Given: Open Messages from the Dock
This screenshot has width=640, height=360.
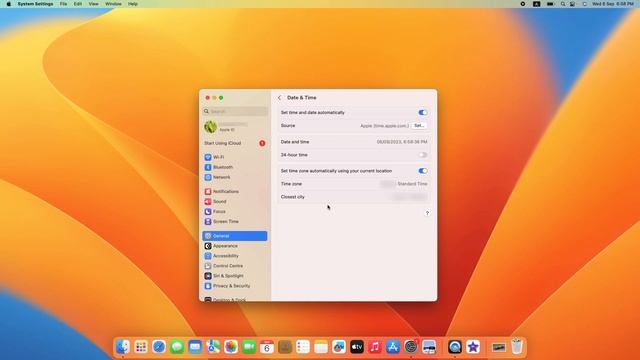Looking at the screenshot, I should coord(177,347).
